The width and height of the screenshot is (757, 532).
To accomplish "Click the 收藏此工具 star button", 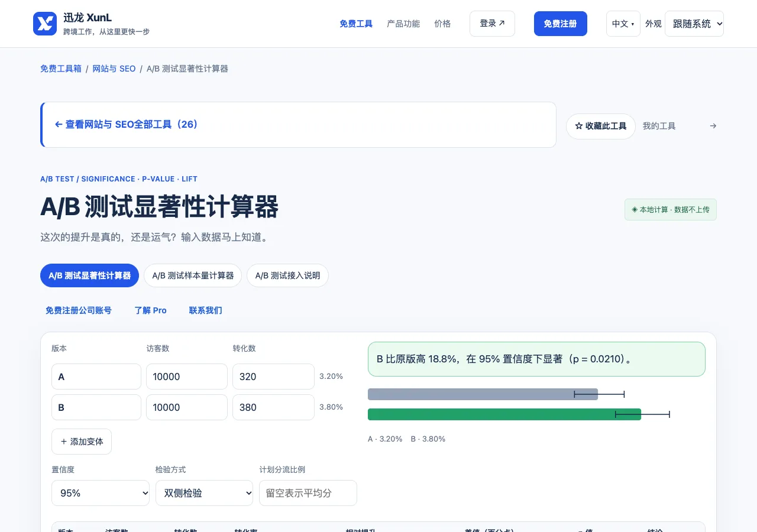I will click(x=601, y=126).
